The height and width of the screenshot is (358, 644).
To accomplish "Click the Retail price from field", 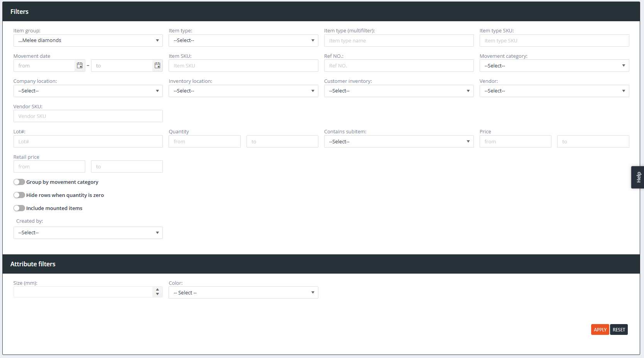I will [49, 166].
